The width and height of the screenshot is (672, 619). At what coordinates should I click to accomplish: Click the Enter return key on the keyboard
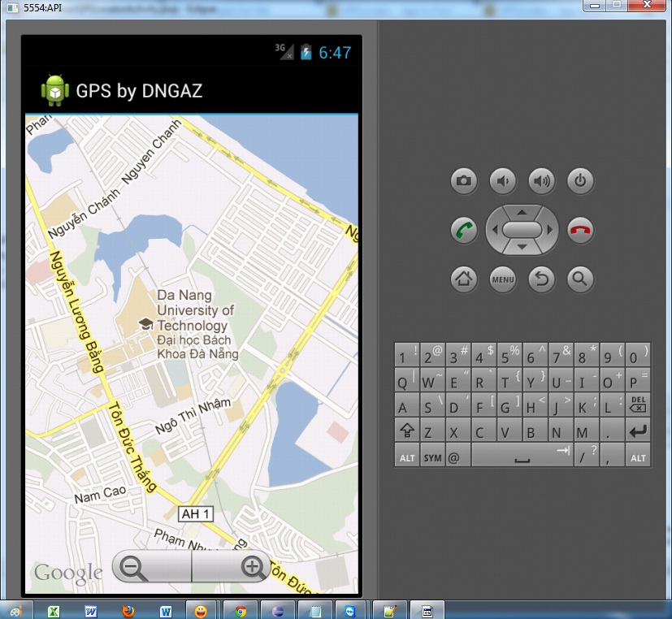638,430
